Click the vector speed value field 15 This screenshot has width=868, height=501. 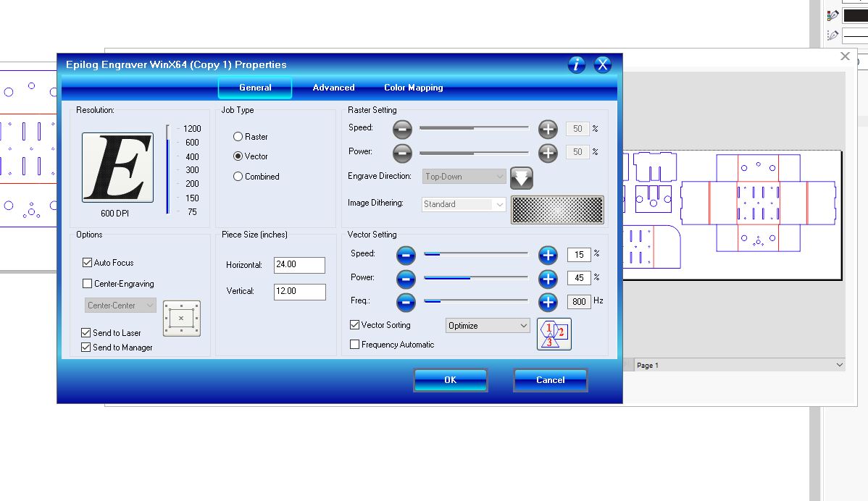[579, 255]
